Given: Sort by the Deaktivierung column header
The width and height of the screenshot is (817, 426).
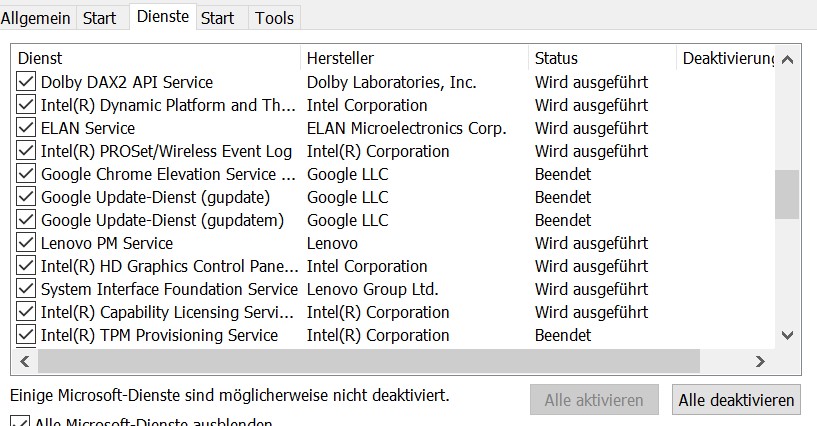Looking at the screenshot, I should (x=726, y=58).
